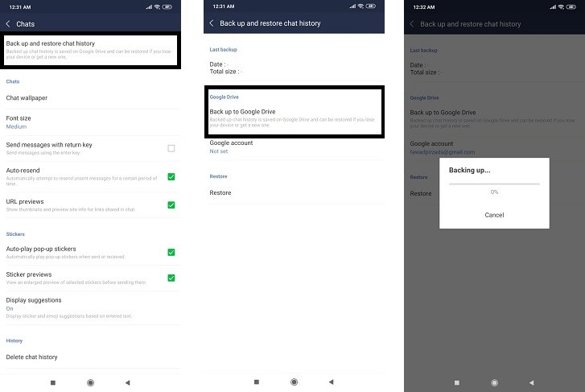Open Back up and restore chat history
This screenshot has height=392, width=585.
tap(89, 50)
